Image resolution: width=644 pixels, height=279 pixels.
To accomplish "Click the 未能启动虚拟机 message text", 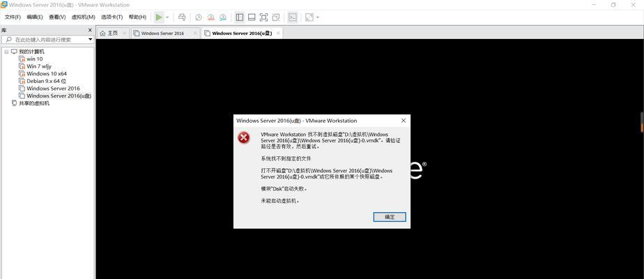I will pos(280,201).
